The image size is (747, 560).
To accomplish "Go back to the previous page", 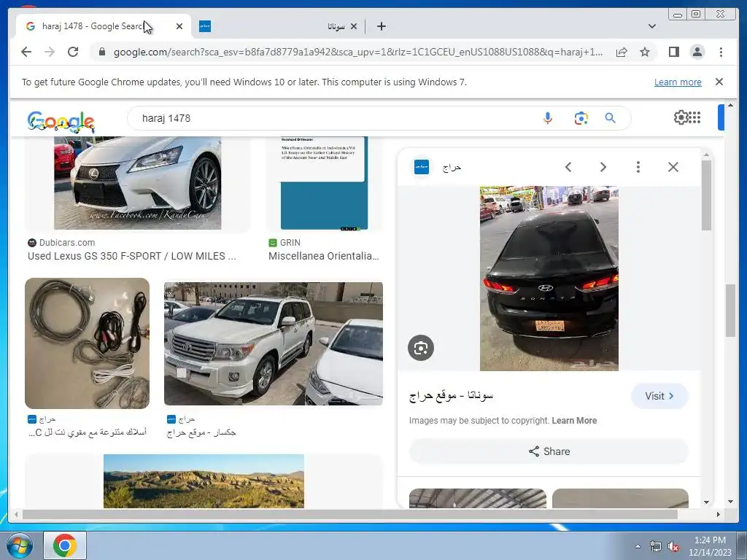I will (26, 52).
